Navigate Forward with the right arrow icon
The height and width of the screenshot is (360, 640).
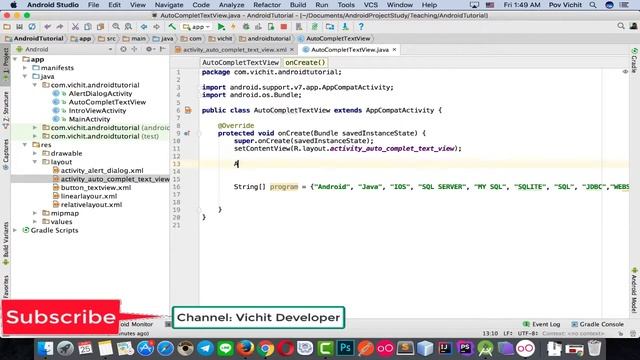point(156,27)
